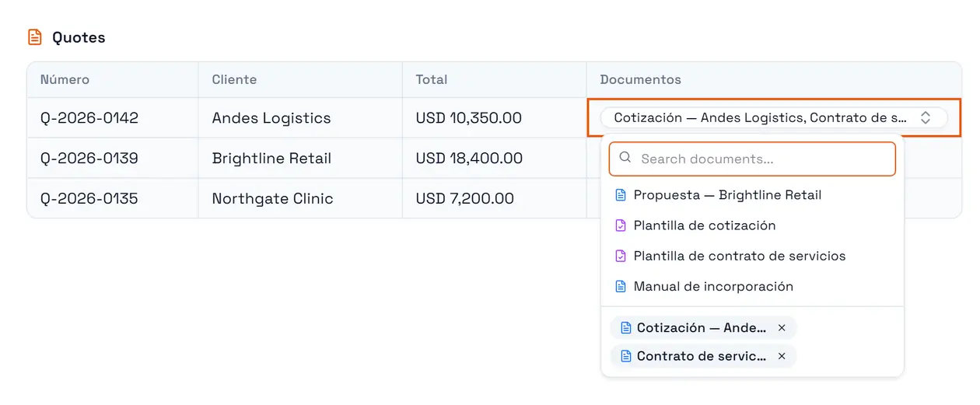This screenshot has width=980, height=405.
Task: Select Manual de incorporación option
Action: (752, 286)
